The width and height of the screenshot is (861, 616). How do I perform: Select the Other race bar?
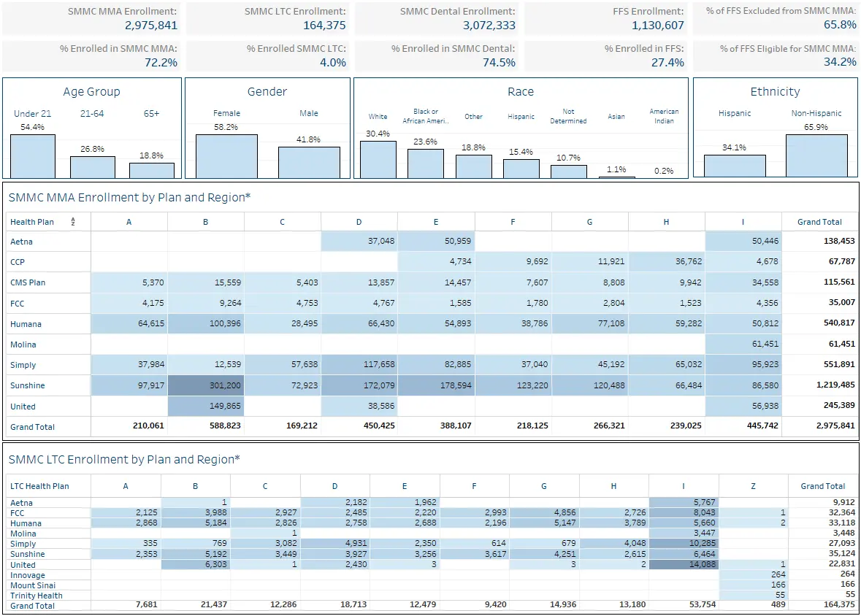[474, 166]
